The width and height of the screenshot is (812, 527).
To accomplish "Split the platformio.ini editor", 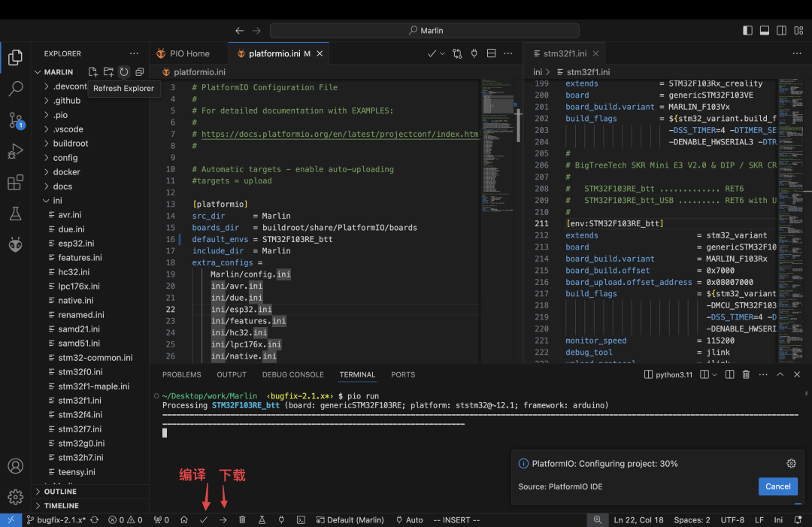I will (491, 53).
